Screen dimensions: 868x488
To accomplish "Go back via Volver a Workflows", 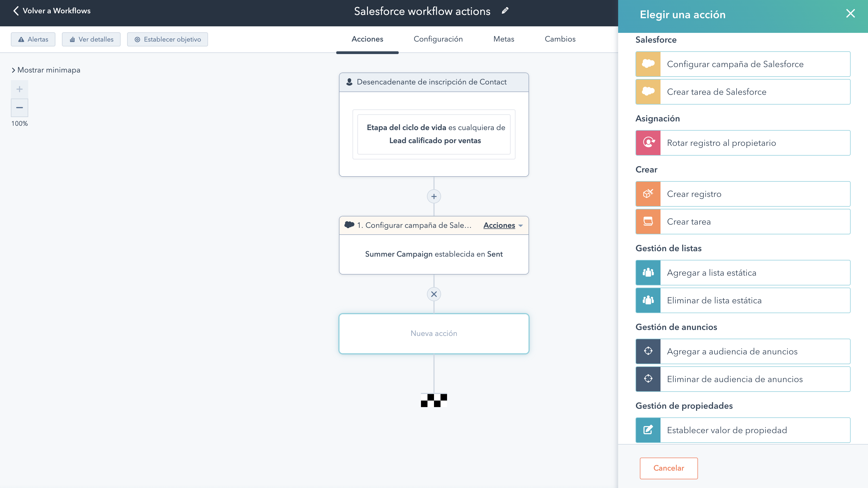I will click(52, 11).
